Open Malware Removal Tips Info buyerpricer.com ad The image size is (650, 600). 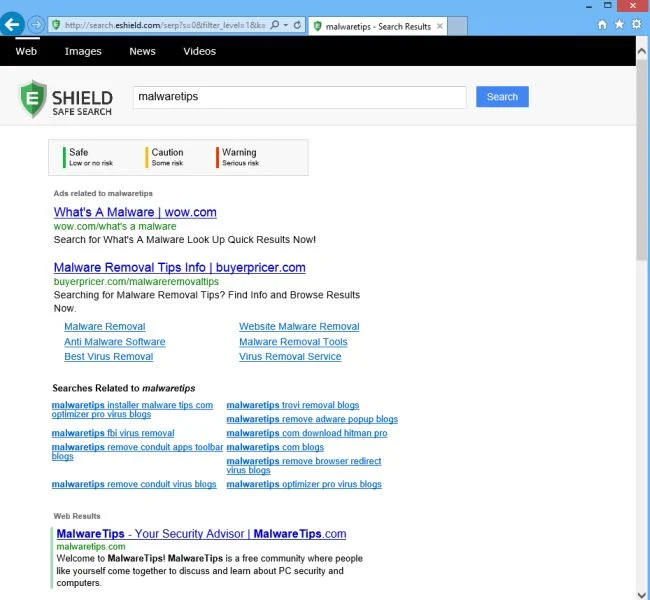(179, 267)
